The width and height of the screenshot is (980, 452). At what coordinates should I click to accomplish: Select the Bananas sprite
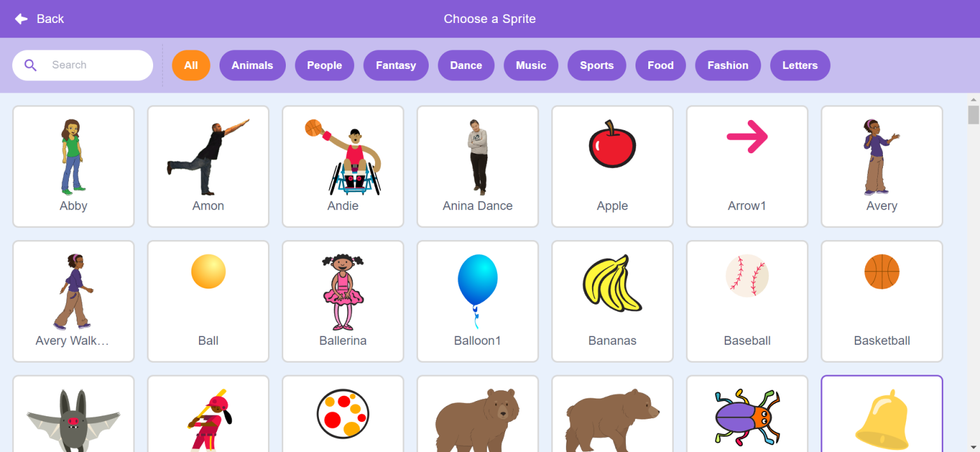pos(612,301)
